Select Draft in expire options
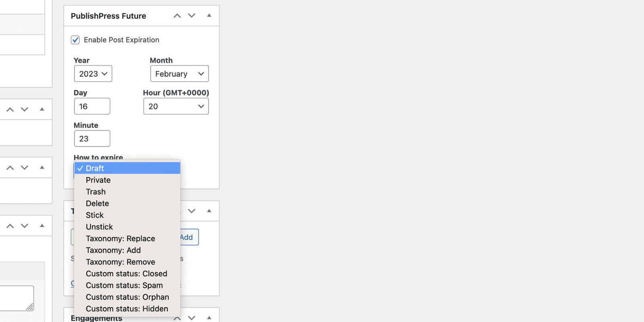Screen dimensions: 644x322 point(127,168)
